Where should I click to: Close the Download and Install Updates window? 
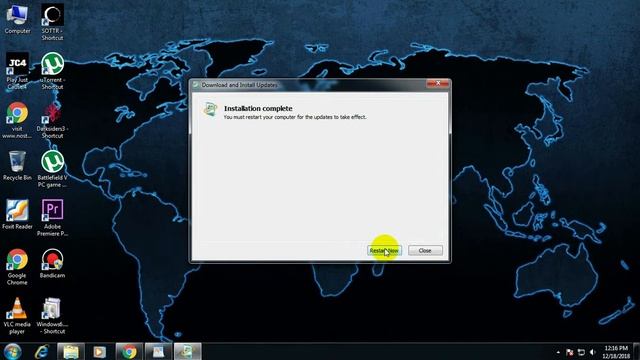coord(438,84)
